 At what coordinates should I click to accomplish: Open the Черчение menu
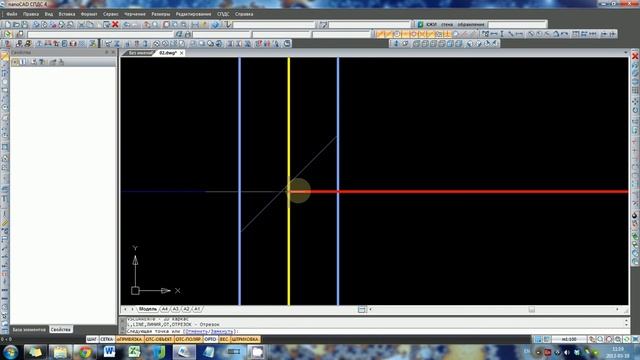[x=135, y=14]
